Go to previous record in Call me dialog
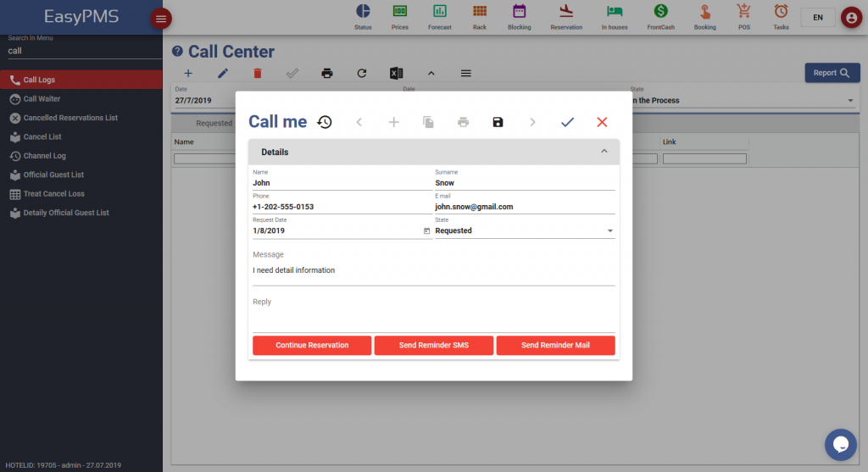The image size is (868, 472). pyautogui.click(x=359, y=122)
